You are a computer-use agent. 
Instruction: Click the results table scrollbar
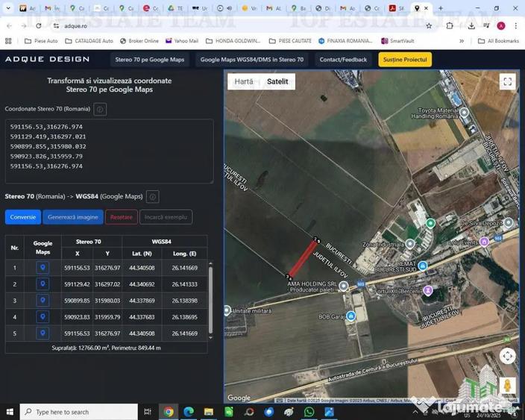[x=210, y=301]
